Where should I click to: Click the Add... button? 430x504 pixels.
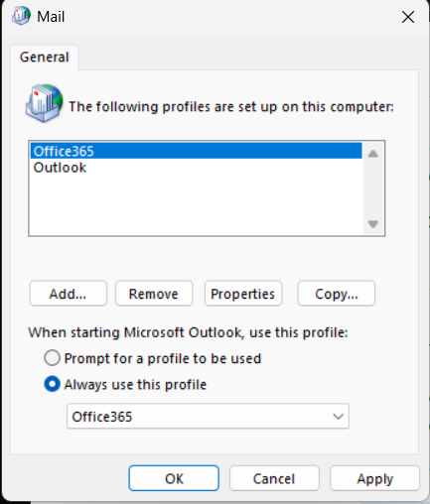click(x=69, y=294)
